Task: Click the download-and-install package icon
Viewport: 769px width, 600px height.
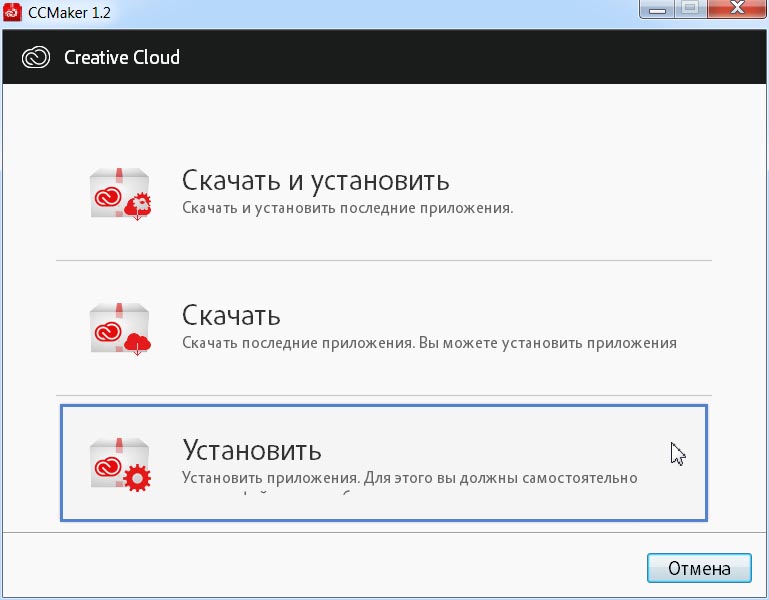Action: point(121,194)
